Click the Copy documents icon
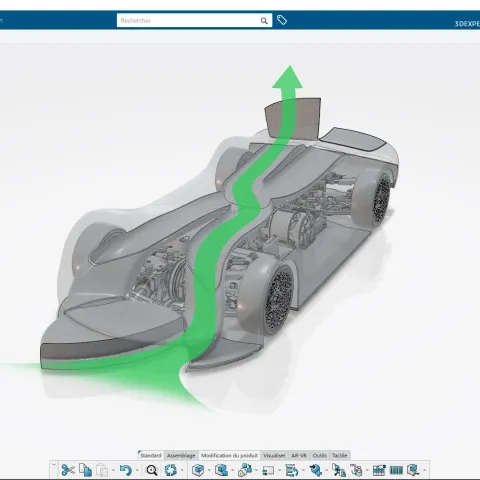This screenshot has height=480, width=480. tap(86, 470)
